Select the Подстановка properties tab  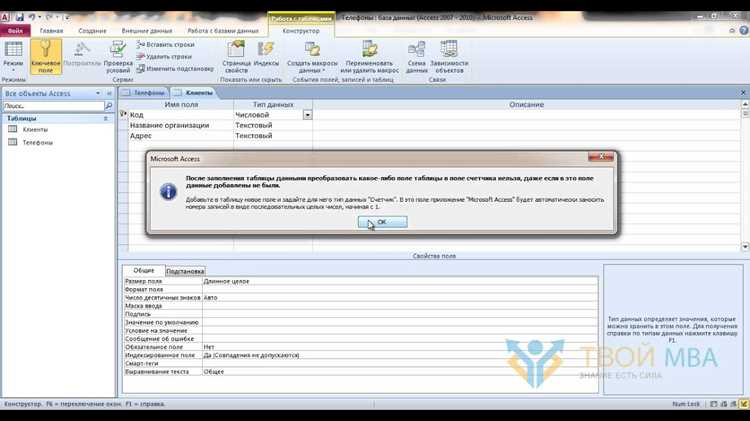pos(185,271)
